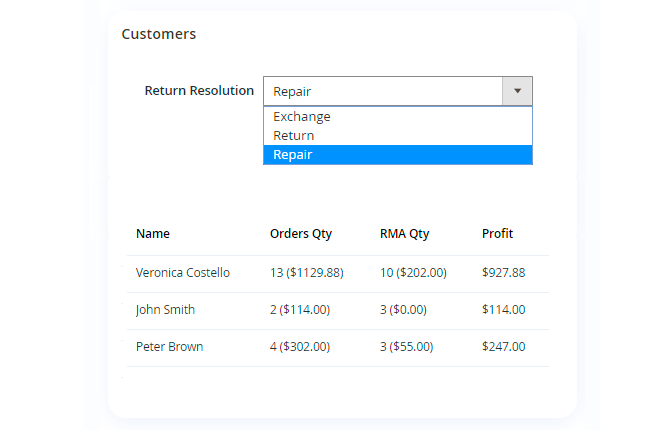Choose the Return option in the list
670x439 pixels.
pos(294,136)
